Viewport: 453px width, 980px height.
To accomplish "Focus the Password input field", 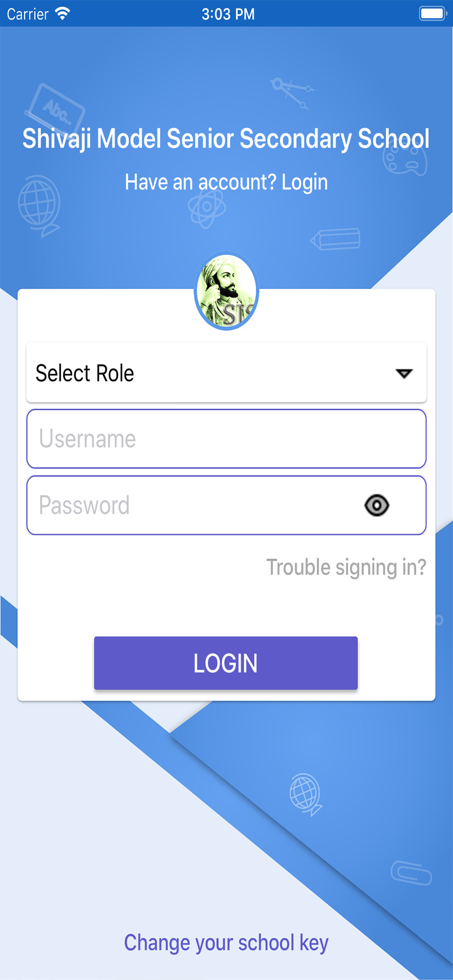I will (226, 505).
